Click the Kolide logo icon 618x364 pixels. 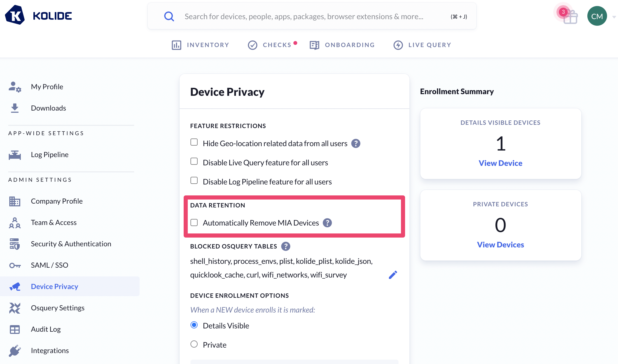tap(15, 15)
